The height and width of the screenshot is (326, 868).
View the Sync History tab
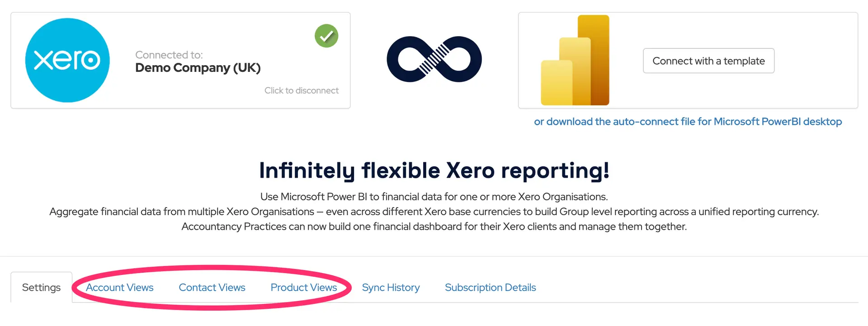(x=391, y=288)
